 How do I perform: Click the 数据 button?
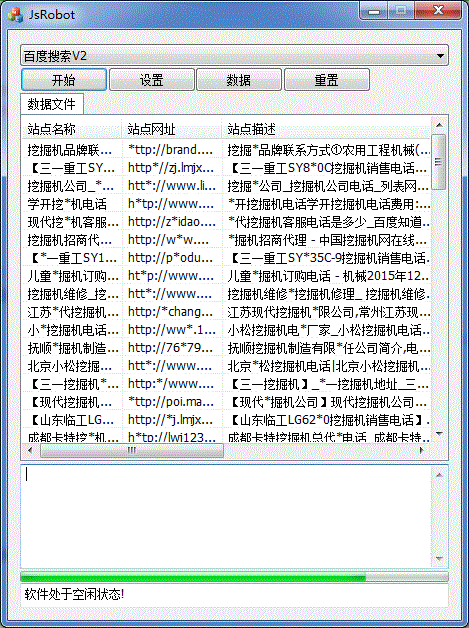tap(239, 80)
